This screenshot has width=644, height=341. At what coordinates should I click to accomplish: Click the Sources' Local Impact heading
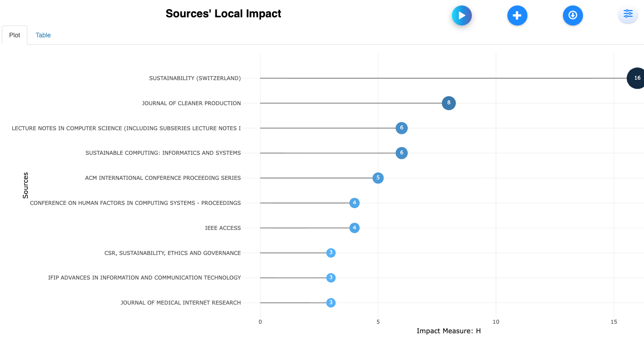pyautogui.click(x=223, y=14)
